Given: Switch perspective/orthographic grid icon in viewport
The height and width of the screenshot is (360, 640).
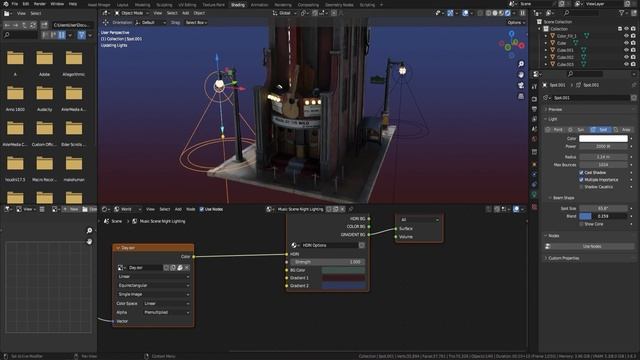Looking at the screenshot, I should coord(521,96).
